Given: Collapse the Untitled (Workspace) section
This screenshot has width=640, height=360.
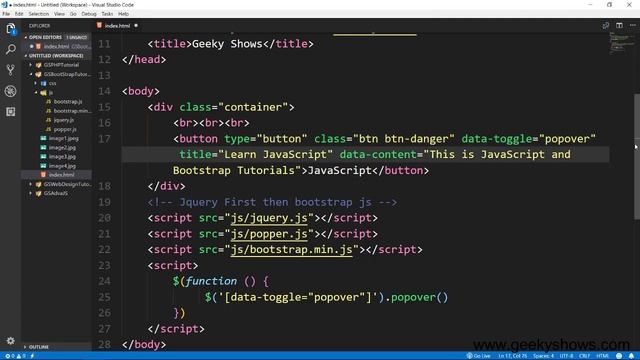Looking at the screenshot, I should click(26, 56).
